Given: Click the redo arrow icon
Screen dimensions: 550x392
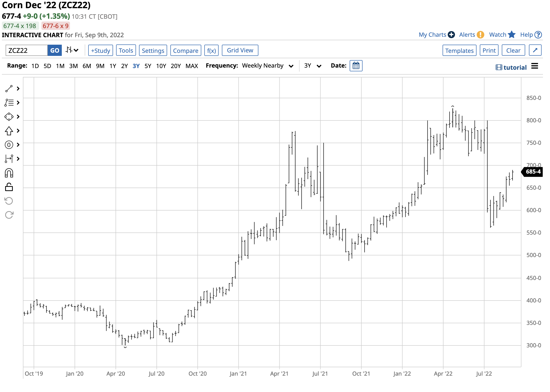Looking at the screenshot, I should 9,215.
